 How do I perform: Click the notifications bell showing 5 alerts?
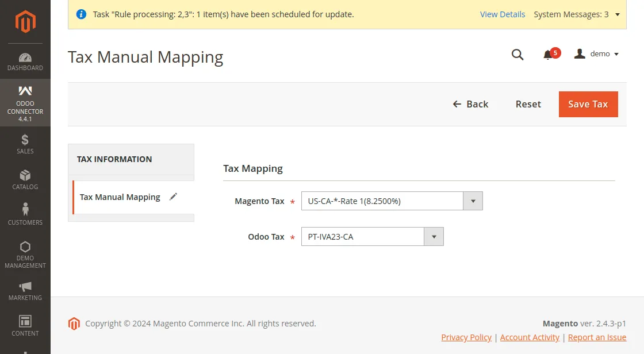[550, 54]
